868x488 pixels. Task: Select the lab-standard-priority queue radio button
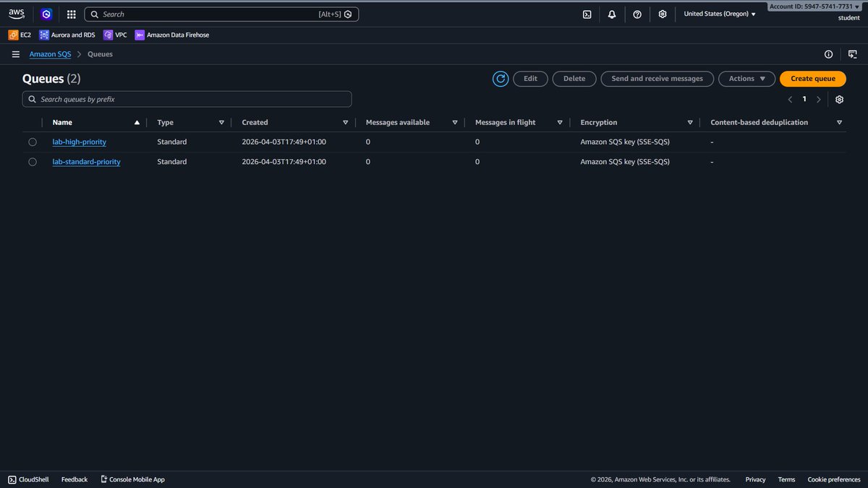point(33,162)
